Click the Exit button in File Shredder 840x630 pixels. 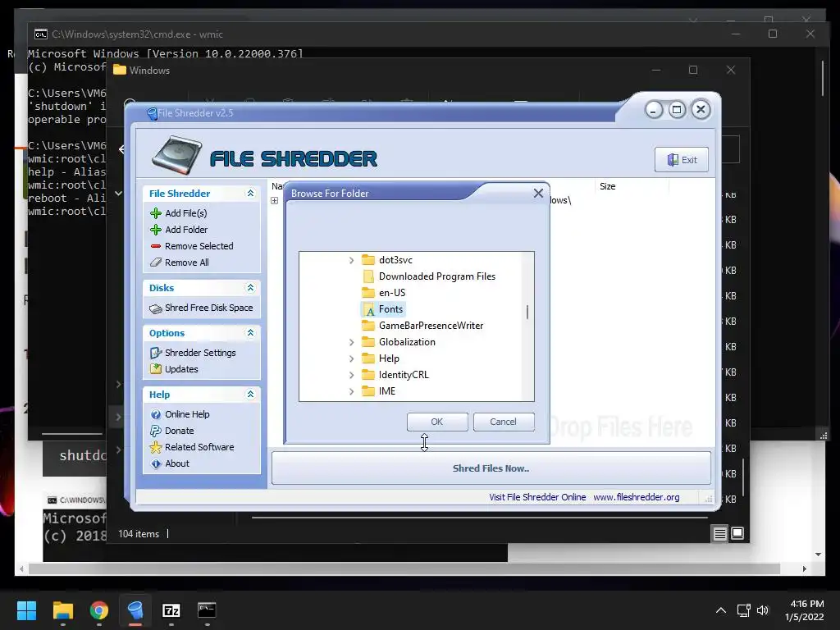click(x=682, y=160)
